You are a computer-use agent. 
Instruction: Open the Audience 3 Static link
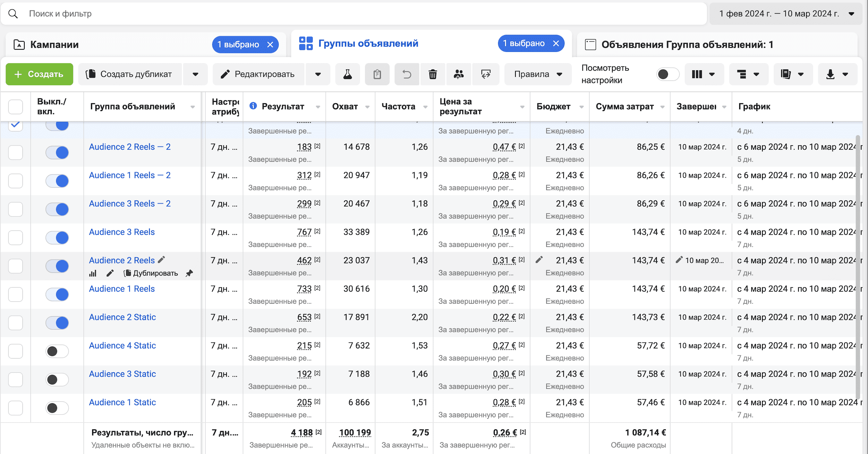click(122, 374)
